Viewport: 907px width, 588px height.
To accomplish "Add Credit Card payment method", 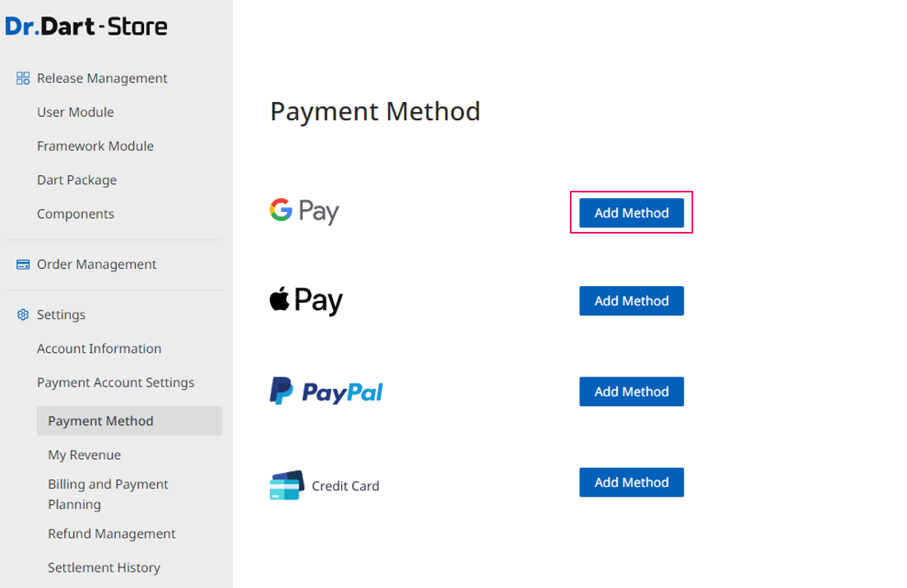I will tap(632, 483).
